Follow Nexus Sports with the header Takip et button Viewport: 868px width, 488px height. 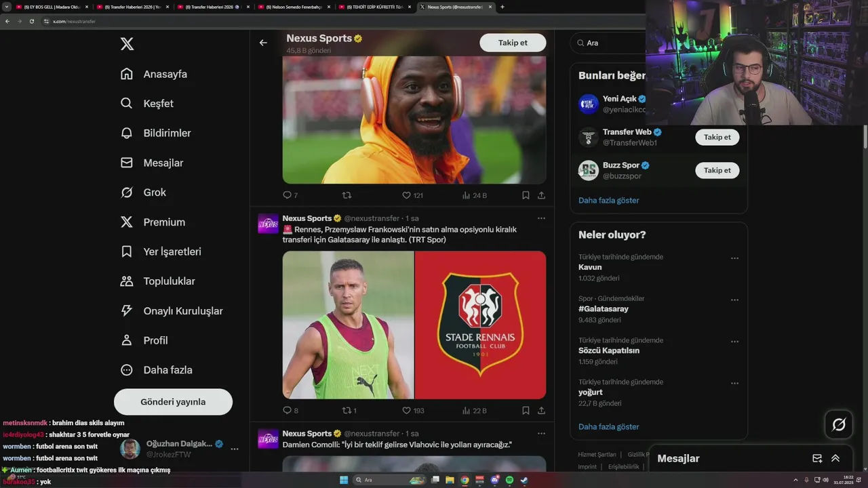pos(513,43)
